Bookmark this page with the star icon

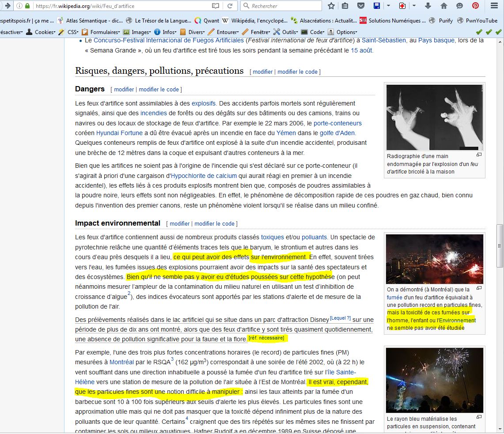(331, 6)
